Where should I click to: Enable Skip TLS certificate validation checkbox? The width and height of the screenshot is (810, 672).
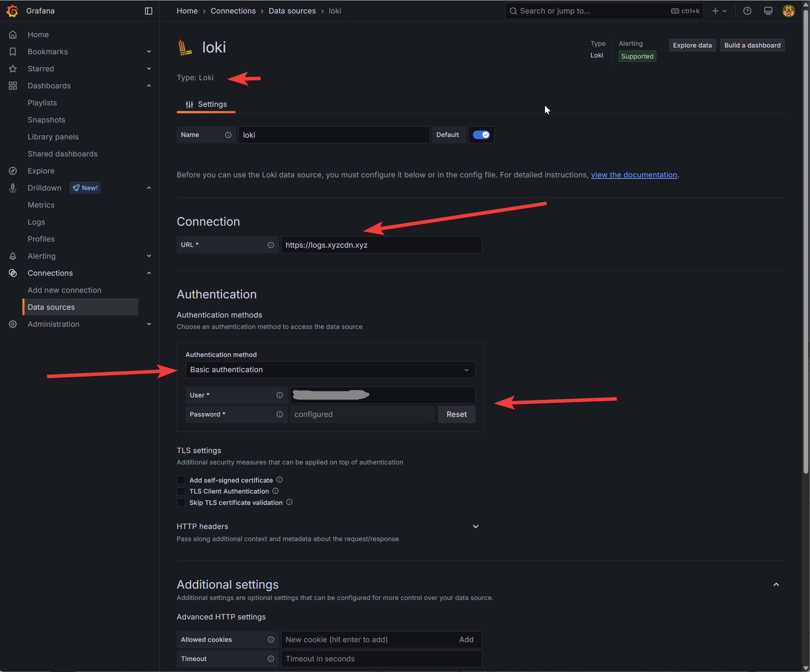[x=181, y=502]
